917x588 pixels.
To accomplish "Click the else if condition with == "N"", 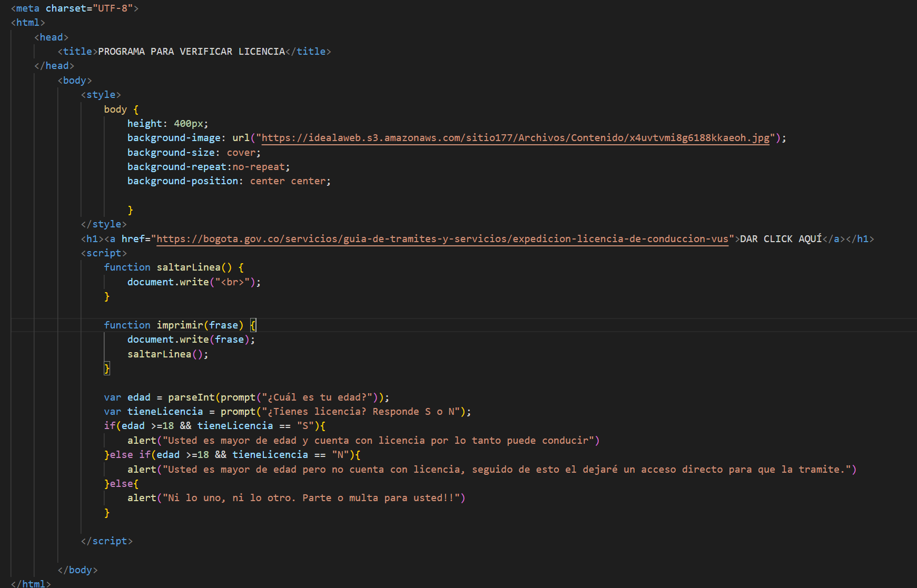I will (x=232, y=455).
